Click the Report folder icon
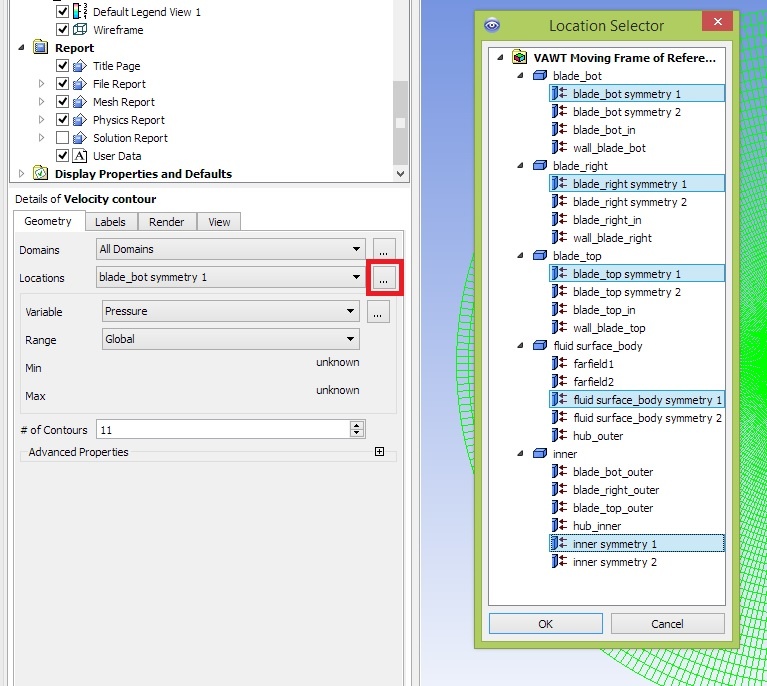The width and height of the screenshot is (767, 686). pos(41,47)
